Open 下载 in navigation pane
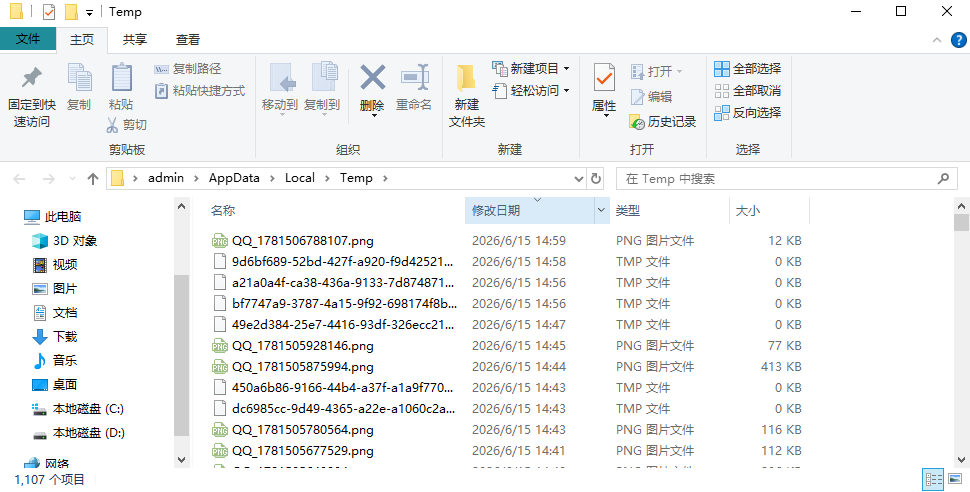This screenshot has width=970, height=492. point(54,337)
